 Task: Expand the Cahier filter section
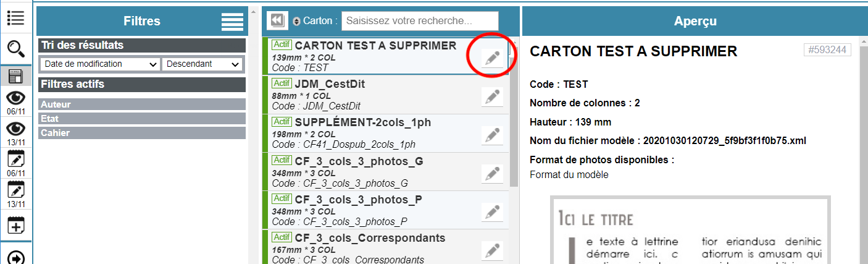pyautogui.click(x=142, y=133)
